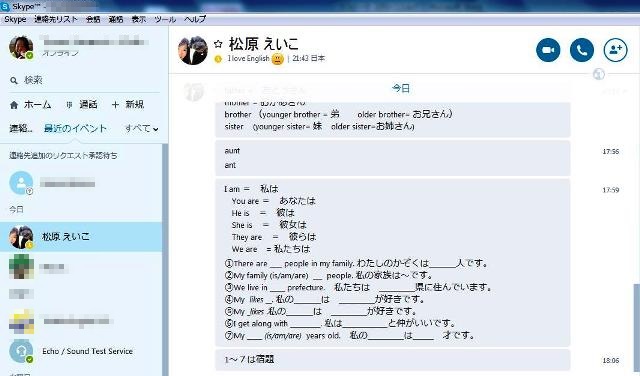Image resolution: width=640 pixels, height=376 pixels.
Task: Select Echo / Sound Test Service contact
Action: click(81, 351)
